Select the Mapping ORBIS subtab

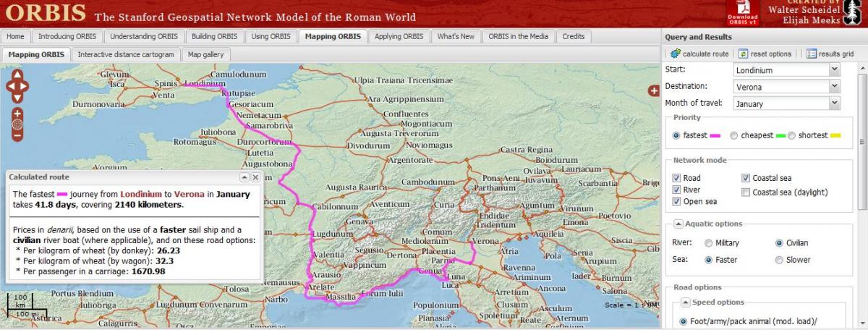(36, 54)
